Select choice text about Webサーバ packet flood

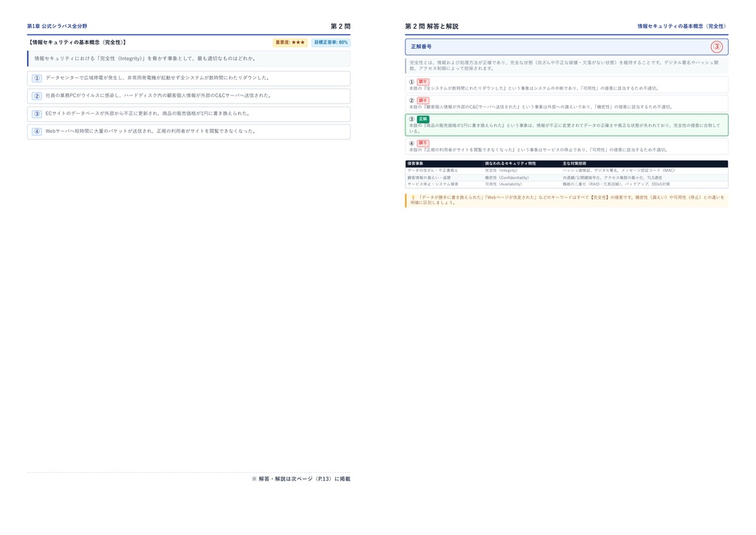coord(151,131)
